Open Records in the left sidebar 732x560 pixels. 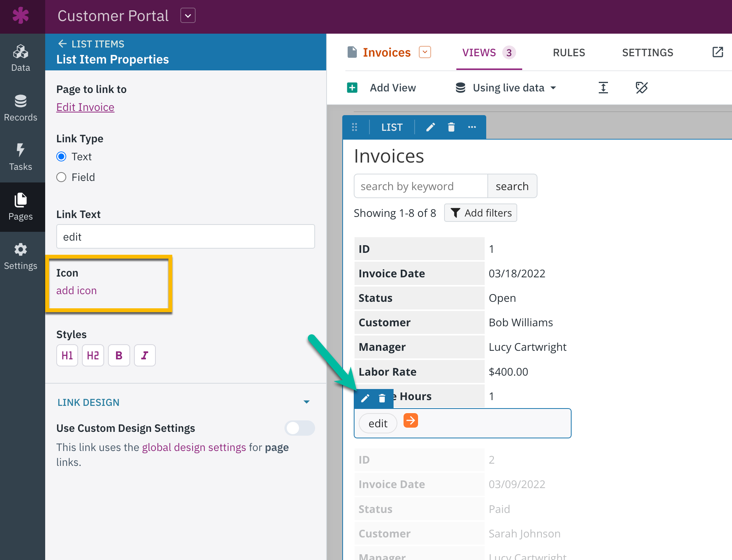pyautogui.click(x=21, y=108)
